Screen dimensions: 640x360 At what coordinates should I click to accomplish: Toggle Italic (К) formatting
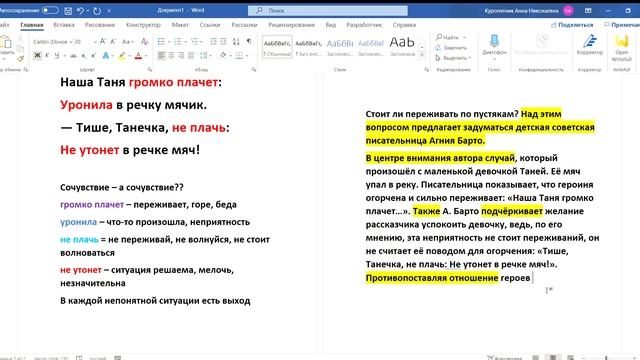(47, 56)
